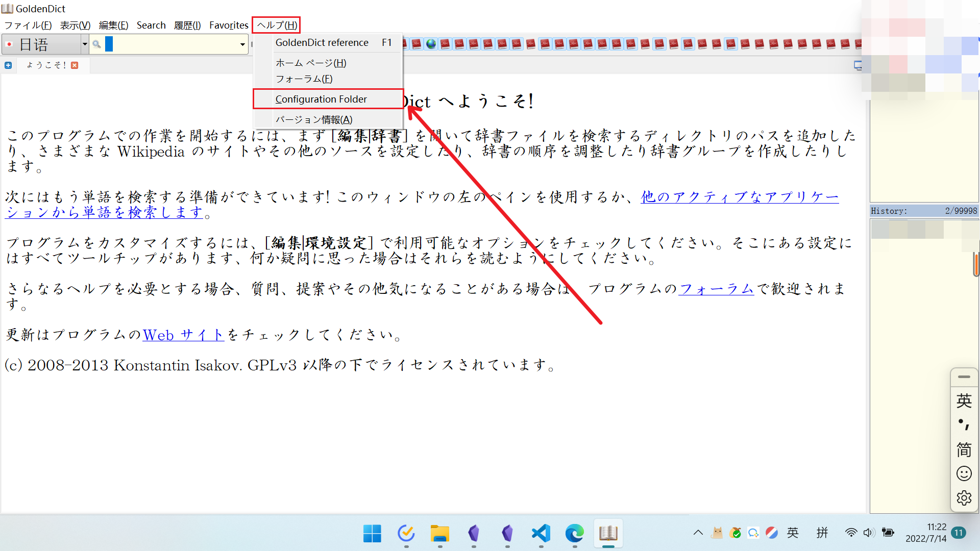Open the 編集(E) menu
This screenshot has width=980, height=551.
[113, 25]
